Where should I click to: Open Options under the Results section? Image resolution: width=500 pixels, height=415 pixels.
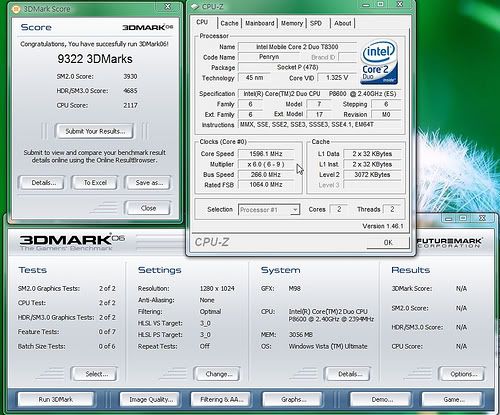(x=463, y=374)
